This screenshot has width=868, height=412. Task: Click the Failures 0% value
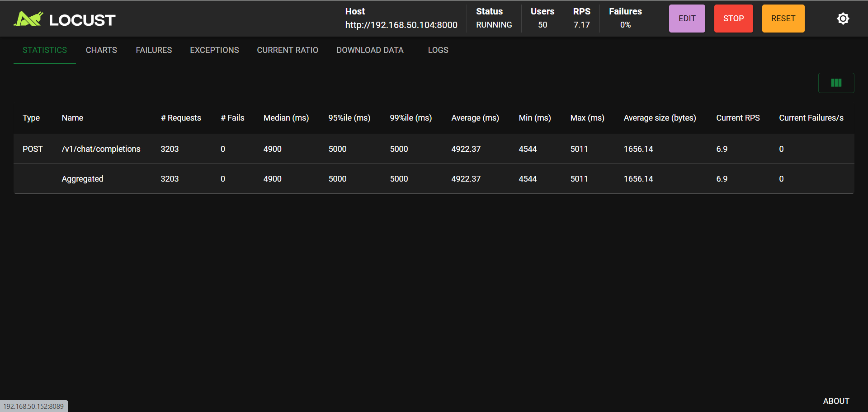pos(625,25)
